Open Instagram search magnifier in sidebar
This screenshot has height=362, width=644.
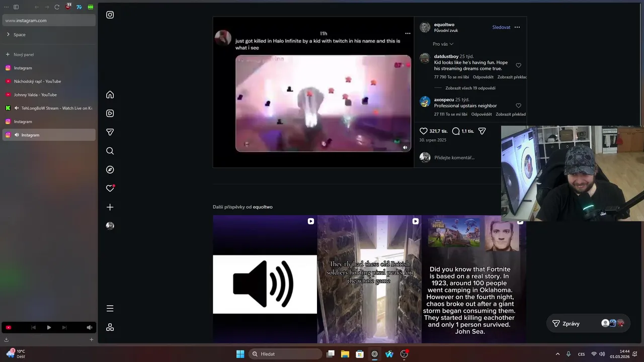110,151
